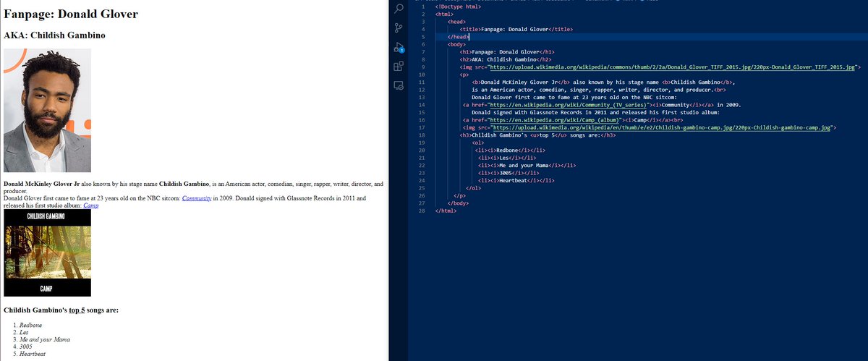The image size is (868, 361).
Task: Open the Remote Explorer icon
Action: coord(398,85)
